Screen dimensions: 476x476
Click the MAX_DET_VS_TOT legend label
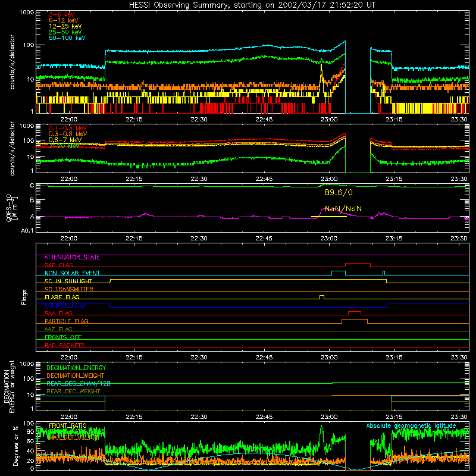click(x=73, y=437)
